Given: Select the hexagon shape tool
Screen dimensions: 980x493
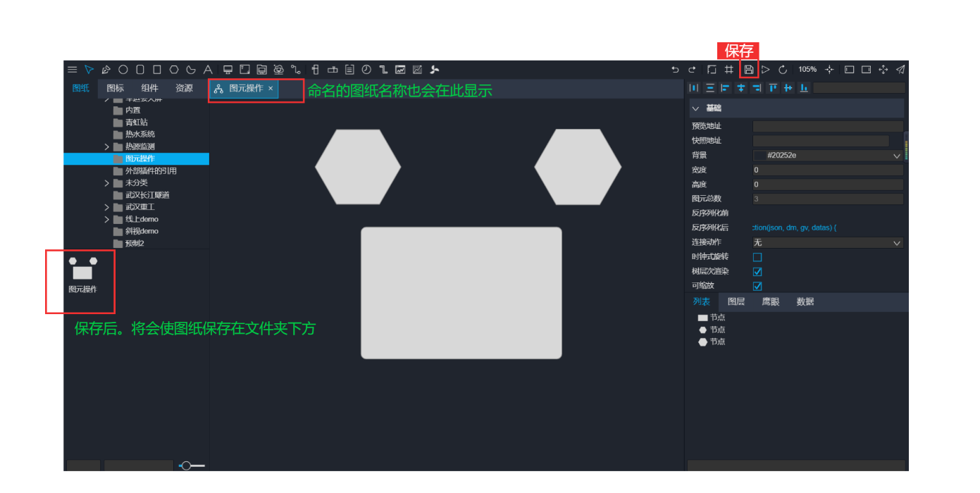Looking at the screenshot, I should coord(174,70).
